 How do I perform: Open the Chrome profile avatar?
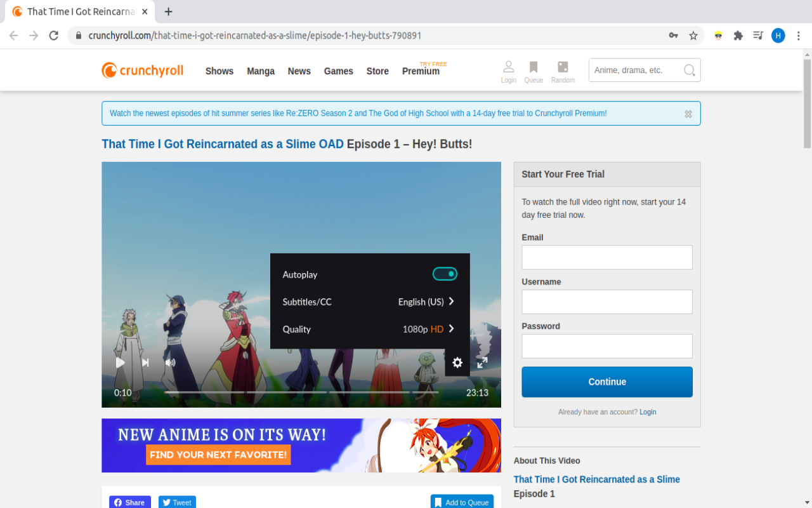tap(778, 36)
